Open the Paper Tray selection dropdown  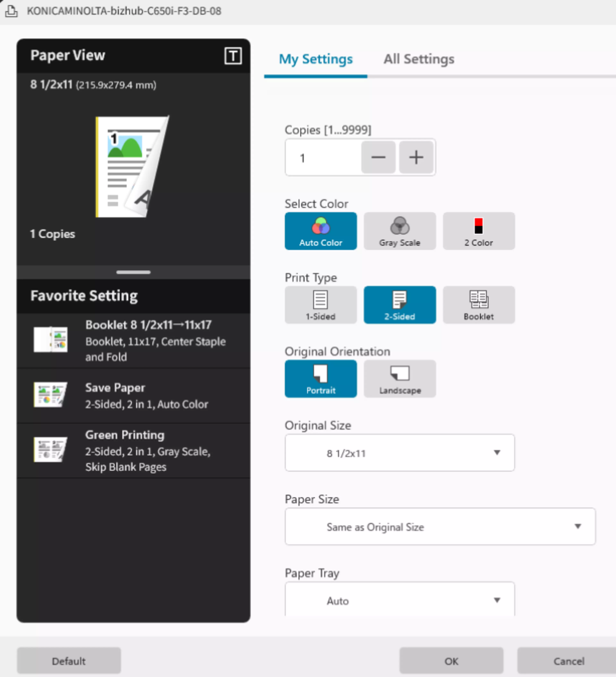399,601
